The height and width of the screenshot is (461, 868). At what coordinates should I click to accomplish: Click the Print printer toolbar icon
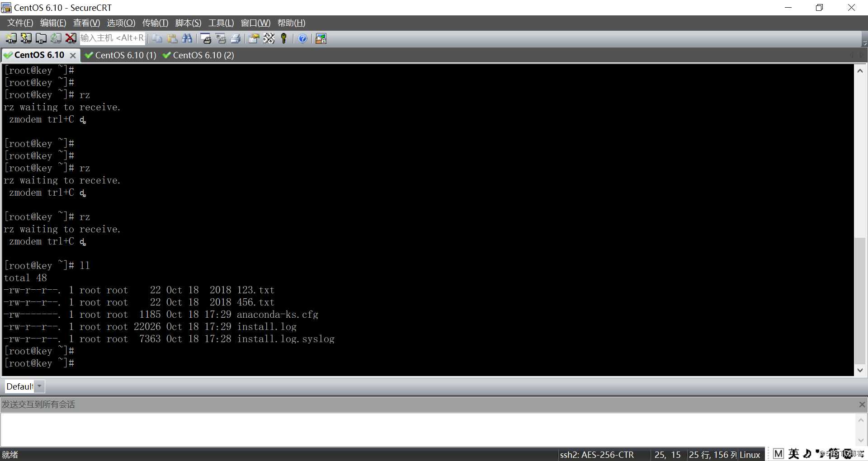(236, 38)
